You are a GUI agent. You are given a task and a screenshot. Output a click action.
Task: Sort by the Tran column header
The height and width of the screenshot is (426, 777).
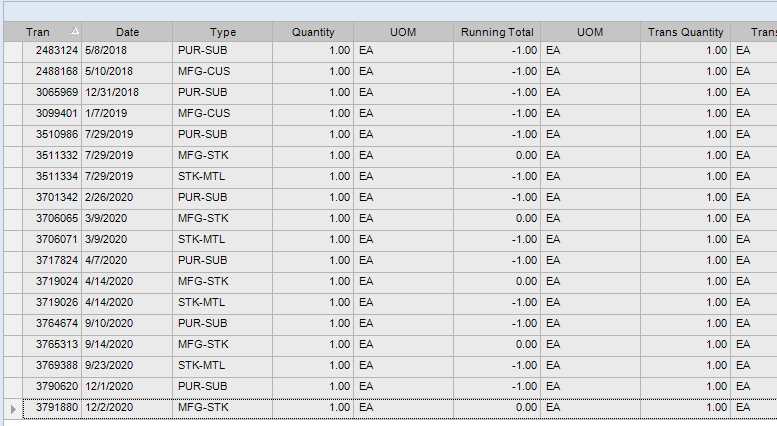pyautogui.click(x=43, y=32)
